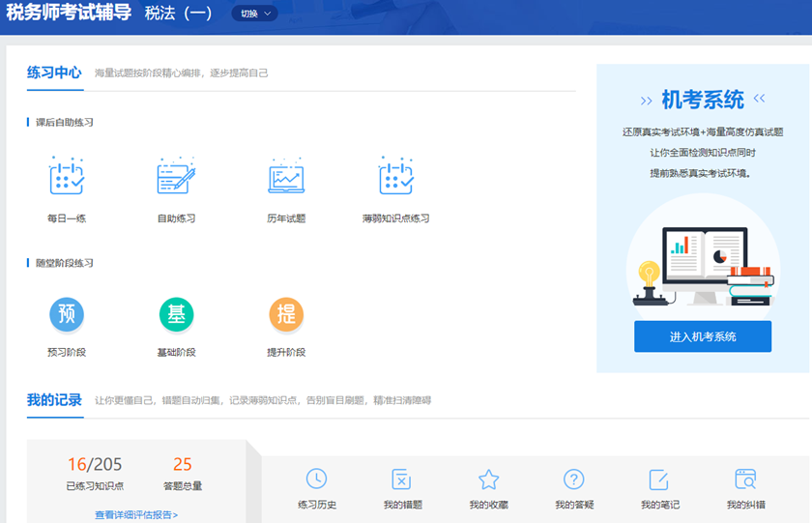The height and width of the screenshot is (523, 812).
Task: Open the 每日一练 daily practice icon
Action: [67, 178]
